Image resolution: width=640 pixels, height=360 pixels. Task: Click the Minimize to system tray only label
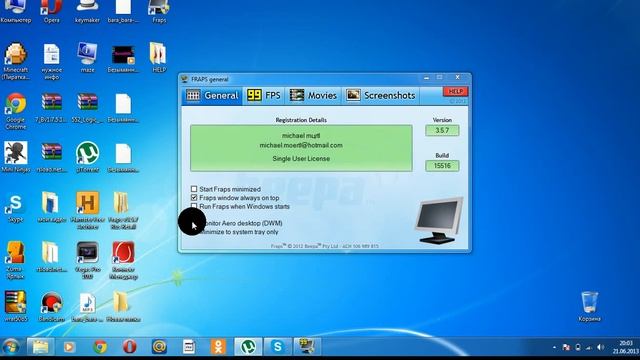click(x=239, y=232)
